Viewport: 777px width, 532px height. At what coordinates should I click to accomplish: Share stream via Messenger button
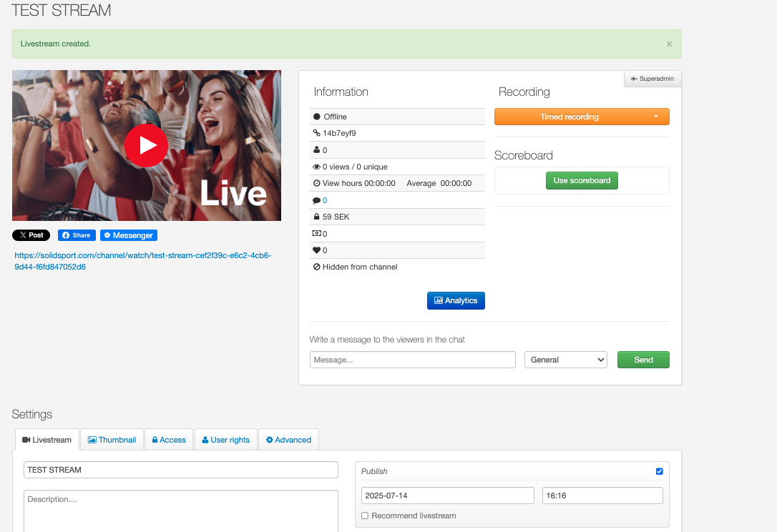(x=128, y=235)
